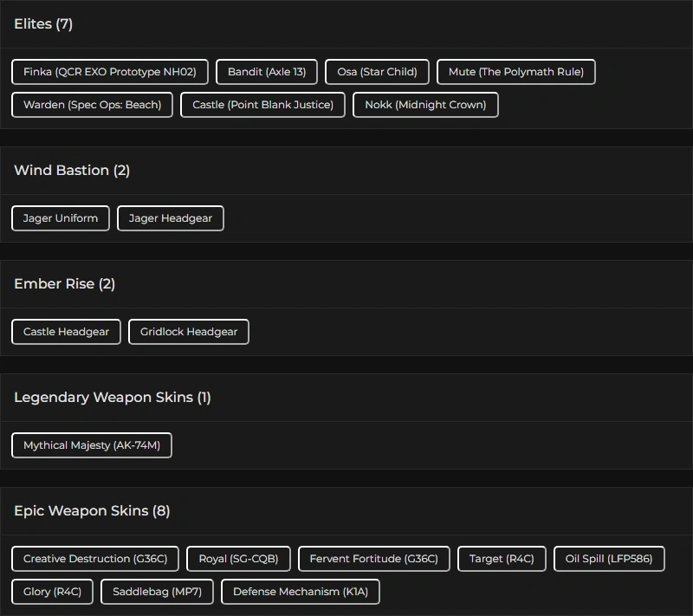Select the Castle Headgear tag
The height and width of the screenshot is (616, 693).
(x=66, y=332)
